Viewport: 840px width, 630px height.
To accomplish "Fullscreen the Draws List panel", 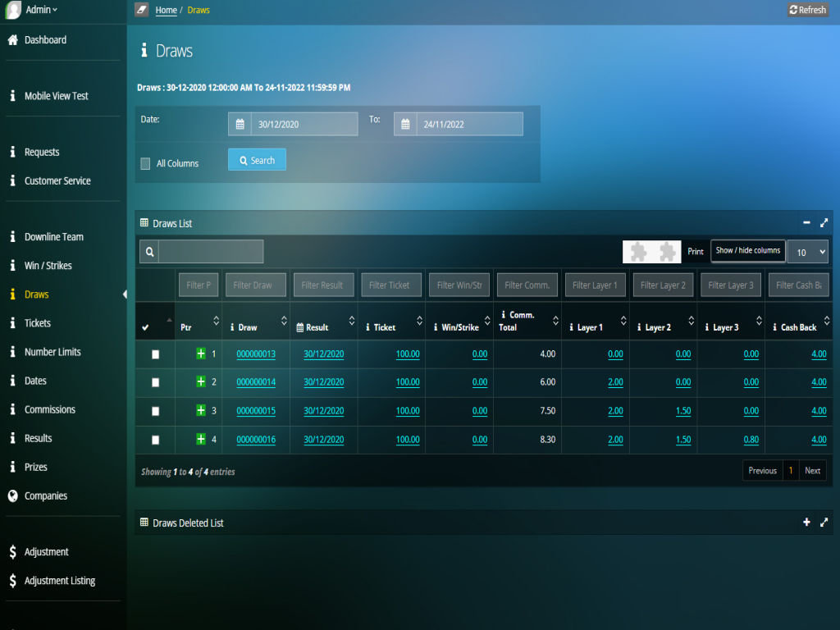I will (824, 223).
